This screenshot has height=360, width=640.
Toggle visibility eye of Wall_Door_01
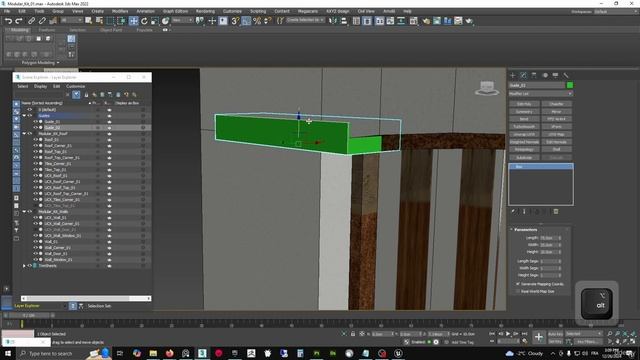pyautogui.click(x=36, y=253)
